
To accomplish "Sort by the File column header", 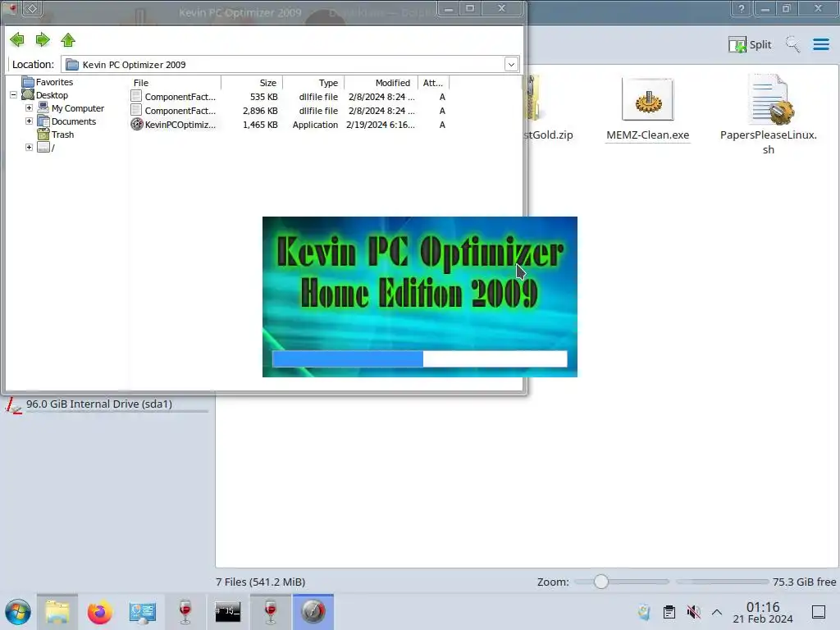I will [x=175, y=83].
